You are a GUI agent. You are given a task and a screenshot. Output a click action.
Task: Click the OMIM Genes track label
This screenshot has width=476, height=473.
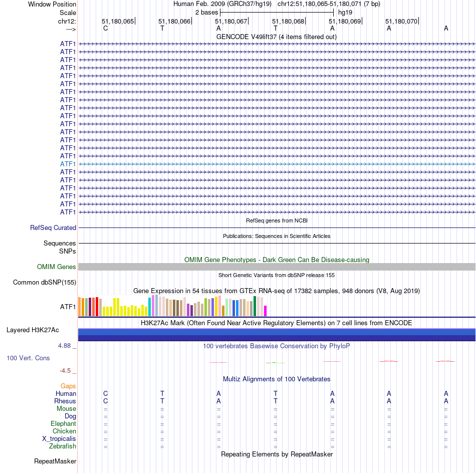57,267
